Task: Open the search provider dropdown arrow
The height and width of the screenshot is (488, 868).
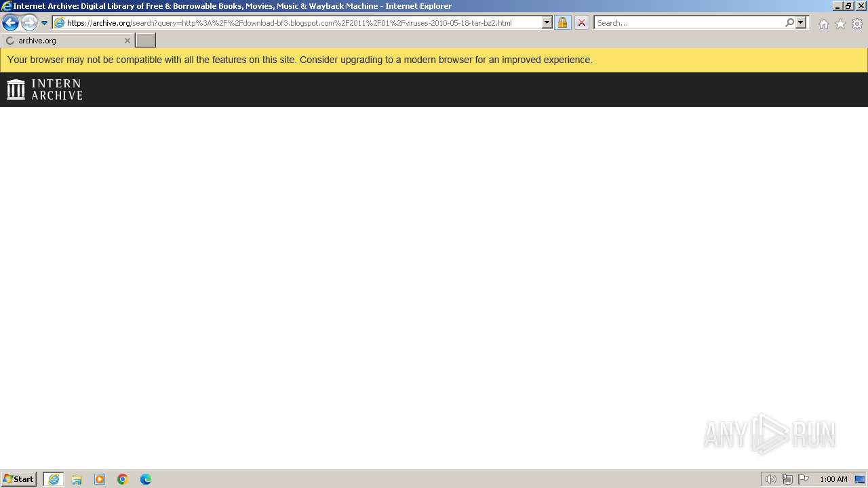Action: 801,23
